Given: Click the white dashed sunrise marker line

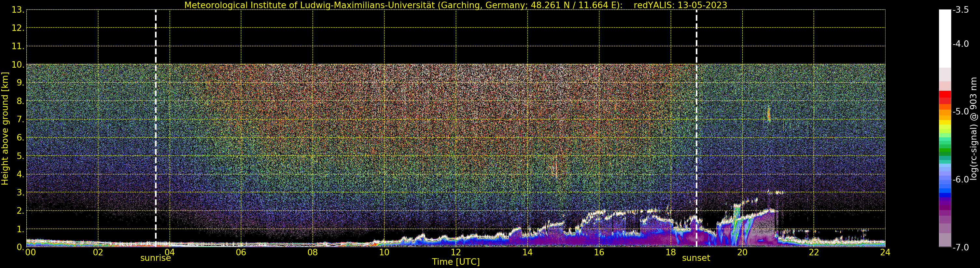Looking at the screenshot, I should point(156,128).
